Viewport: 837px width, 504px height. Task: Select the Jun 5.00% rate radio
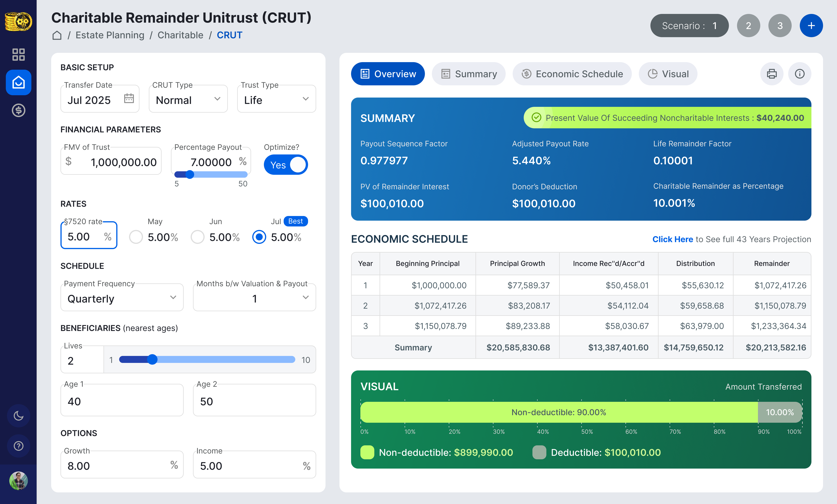pos(197,237)
